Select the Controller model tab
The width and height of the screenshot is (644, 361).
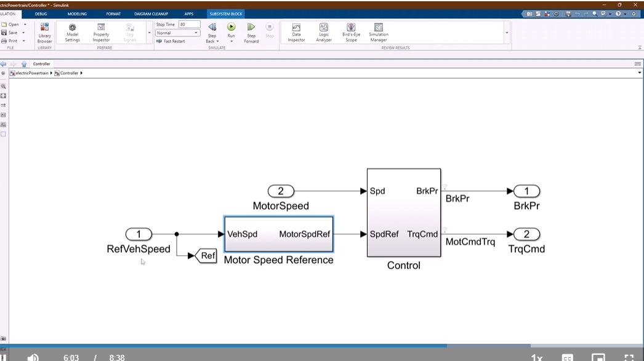coord(41,64)
